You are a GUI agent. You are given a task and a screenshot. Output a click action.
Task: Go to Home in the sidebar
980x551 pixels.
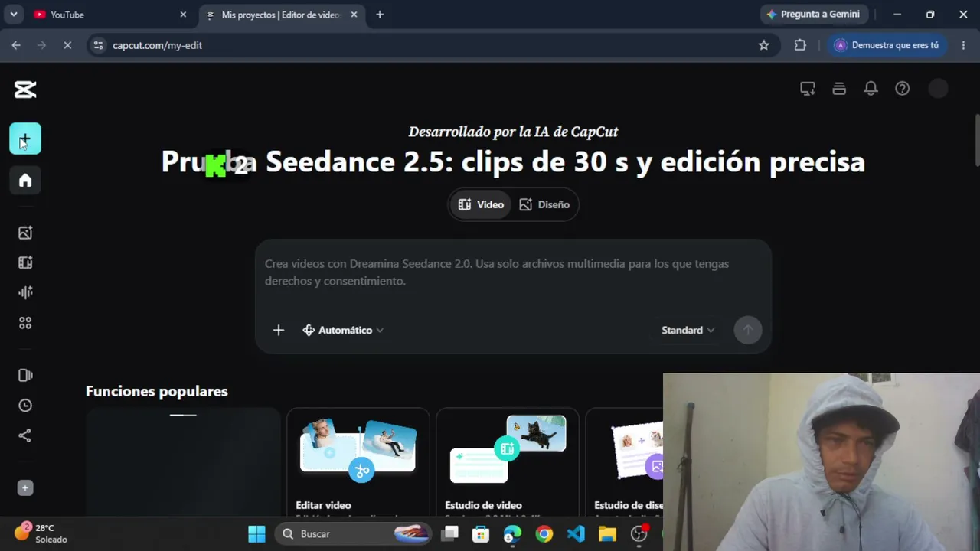[x=25, y=181]
